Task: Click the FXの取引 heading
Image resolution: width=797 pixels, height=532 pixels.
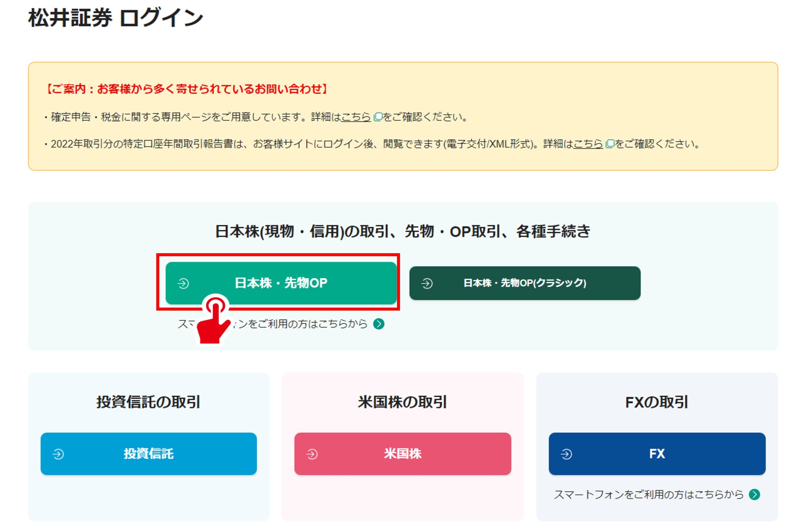Action: tap(657, 402)
